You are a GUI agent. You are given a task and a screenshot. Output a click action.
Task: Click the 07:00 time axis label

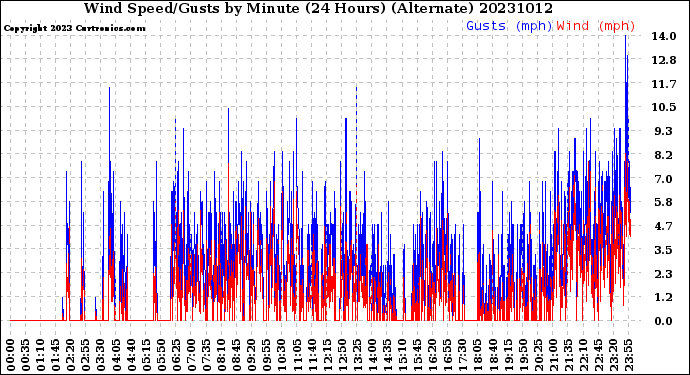[x=191, y=355]
